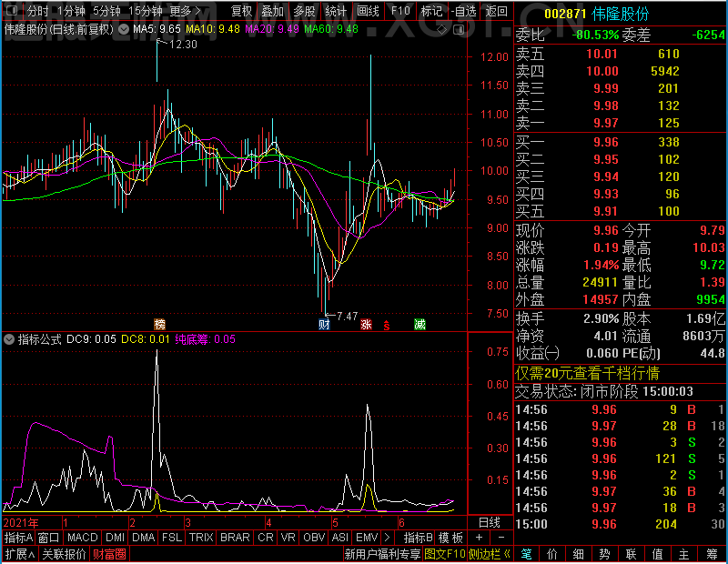Switch to 15分钟 chart period
Viewport: 728px width, 564px height.
coord(145,11)
